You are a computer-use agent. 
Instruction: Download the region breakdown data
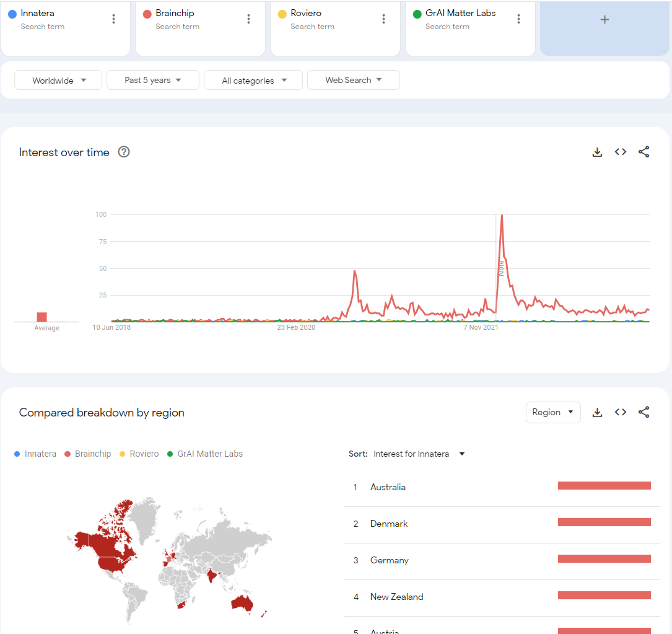(598, 412)
